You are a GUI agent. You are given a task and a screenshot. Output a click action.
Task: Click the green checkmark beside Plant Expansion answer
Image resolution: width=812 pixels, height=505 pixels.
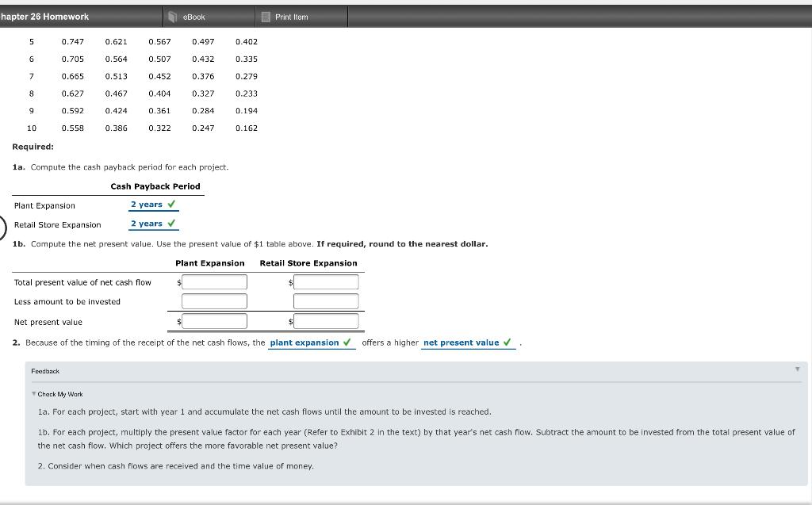[173, 205]
